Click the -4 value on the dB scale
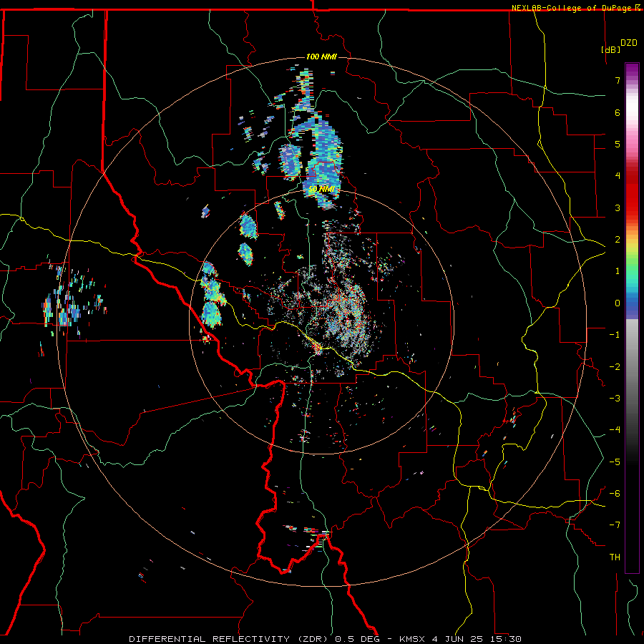Viewport: 644px width, 644px height. 615,430
